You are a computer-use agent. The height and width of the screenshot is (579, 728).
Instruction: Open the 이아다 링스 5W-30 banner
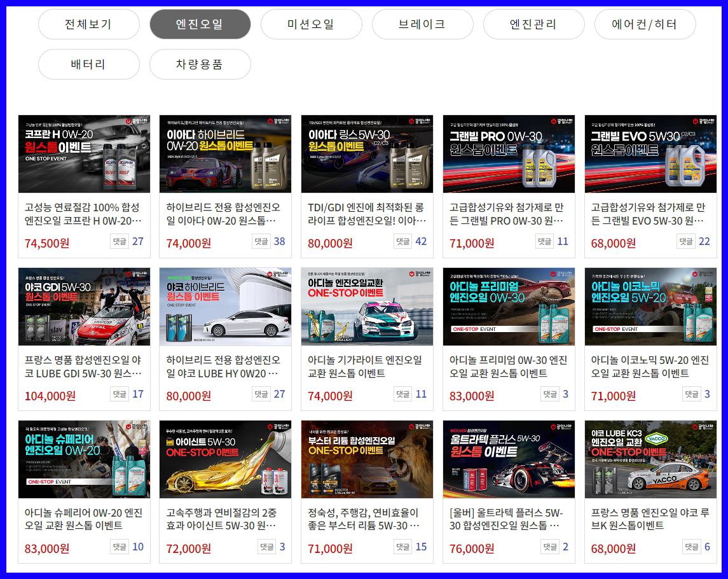coord(367,154)
